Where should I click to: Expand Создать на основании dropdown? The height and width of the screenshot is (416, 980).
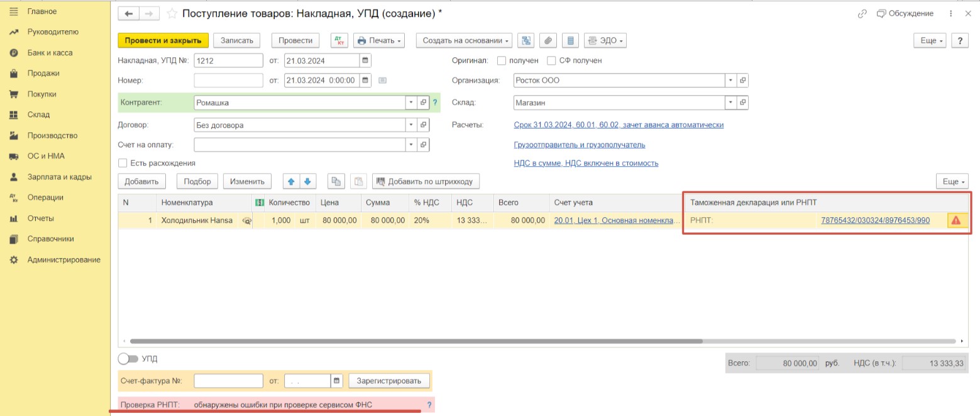pyautogui.click(x=464, y=40)
